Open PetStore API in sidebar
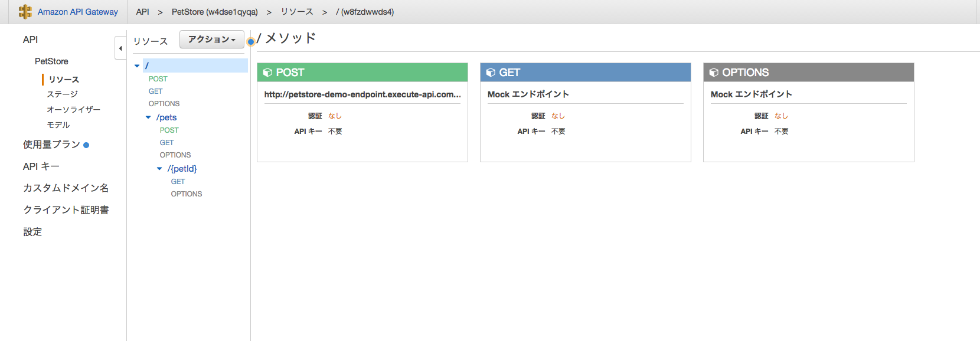 click(51, 61)
